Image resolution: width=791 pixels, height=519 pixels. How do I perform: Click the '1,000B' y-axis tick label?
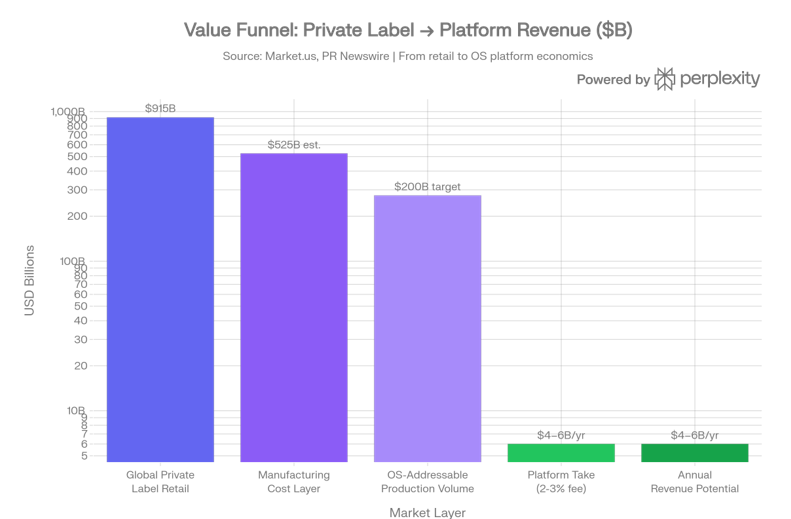[69, 112]
